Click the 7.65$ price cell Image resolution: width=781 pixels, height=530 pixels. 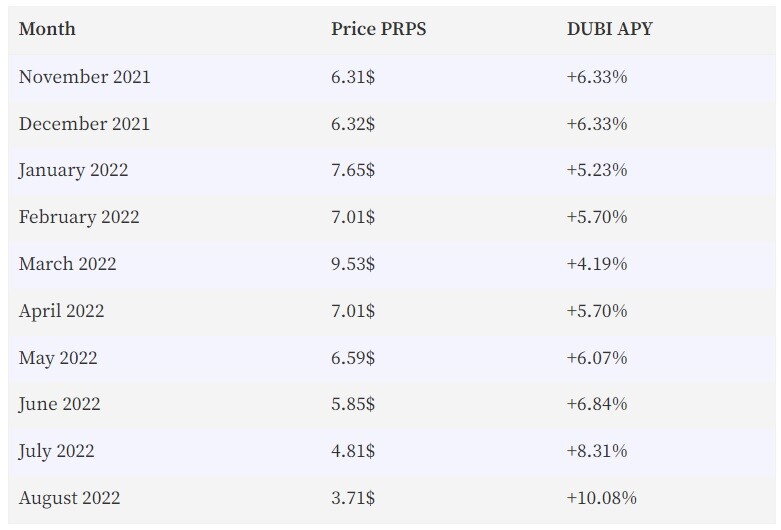(353, 170)
